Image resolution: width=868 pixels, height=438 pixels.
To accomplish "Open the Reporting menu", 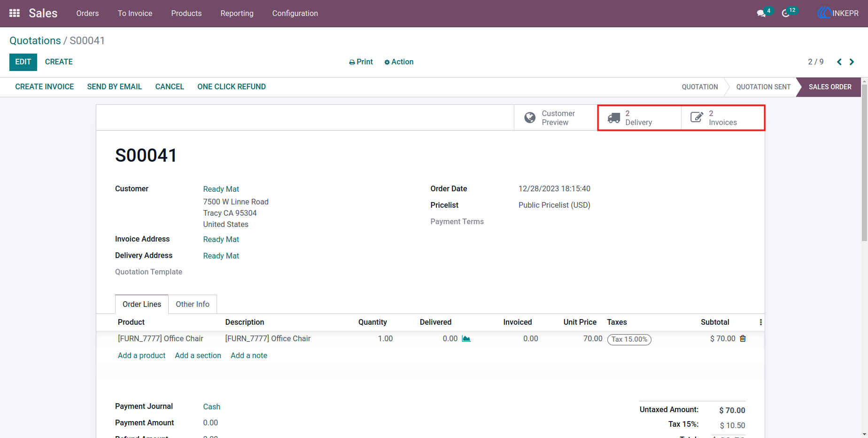I will point(237,13).
